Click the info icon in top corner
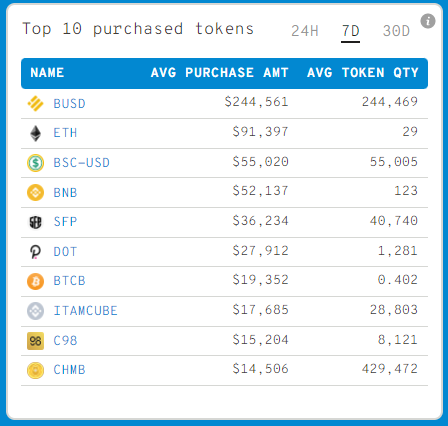Image resolution: width=448 pixels, height=426 pixels. [x=428, y=21]
